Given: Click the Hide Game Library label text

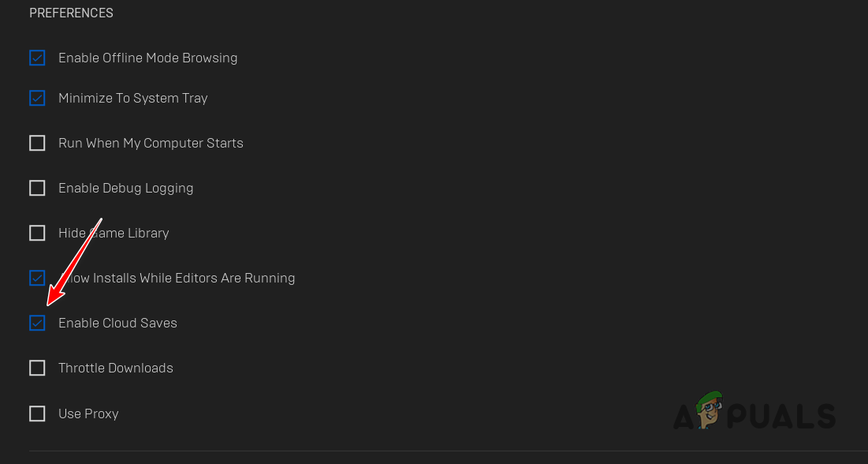Looking at the screenshot, I should [114, 233].
